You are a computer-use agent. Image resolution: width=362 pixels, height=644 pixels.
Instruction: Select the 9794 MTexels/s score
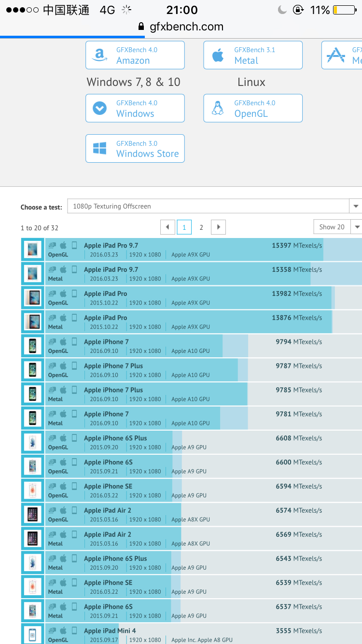click(x=299, y=342)
